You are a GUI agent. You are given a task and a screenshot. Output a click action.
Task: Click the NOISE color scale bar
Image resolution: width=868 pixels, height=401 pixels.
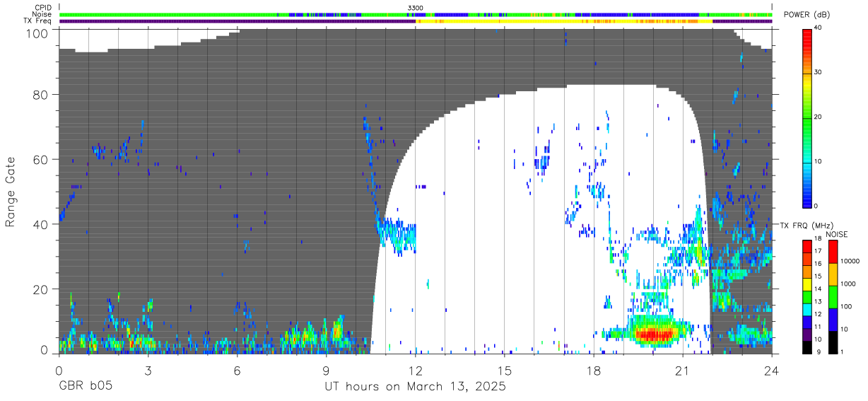pyautogui.click(x=833, y=296)
